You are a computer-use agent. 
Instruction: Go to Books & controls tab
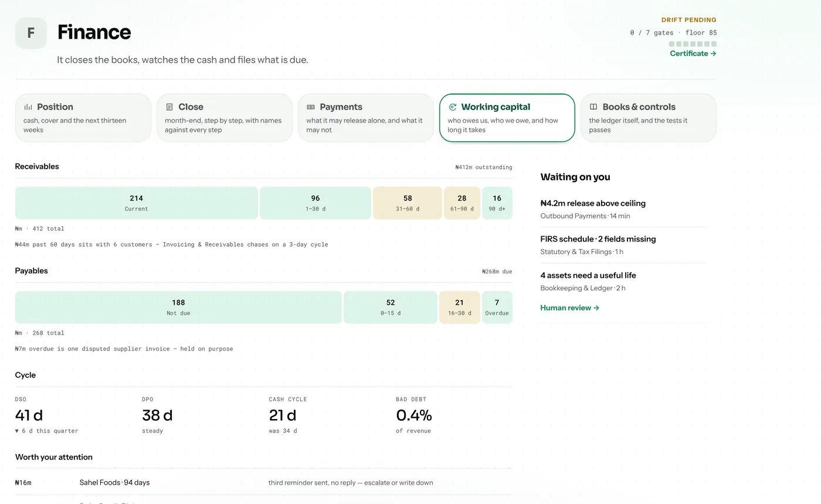[649, 118]
